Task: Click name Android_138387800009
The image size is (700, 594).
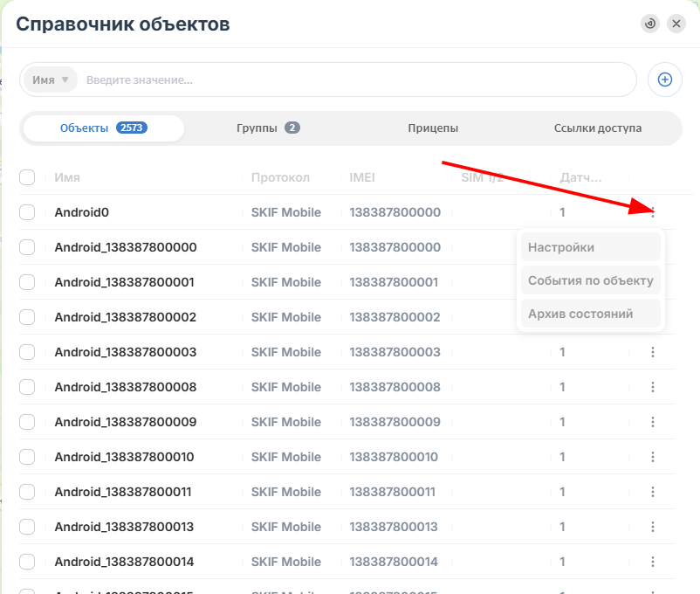Action: 126,422
